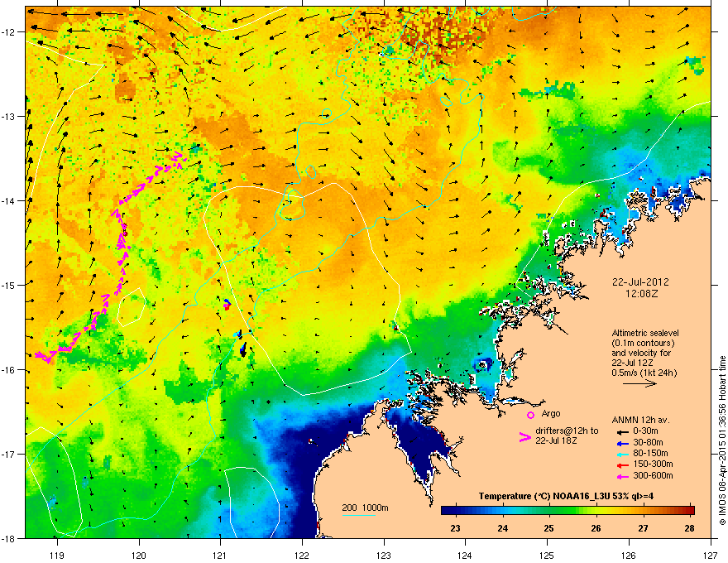Click the 'Argo' legend label
Screen dimensions: 728x563
coord(551,414)
